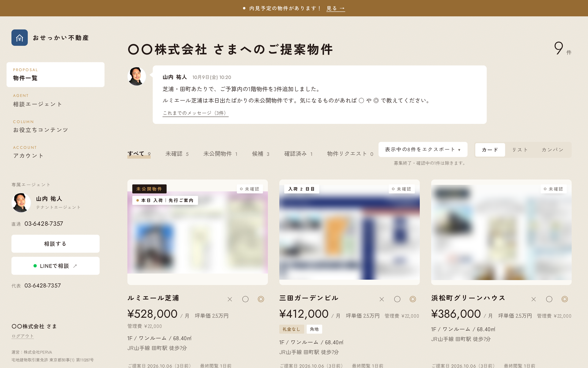The height and width of the screenshot is (368, 588).
Task: Click the 相談する button
Action: (x=55, y=244)
